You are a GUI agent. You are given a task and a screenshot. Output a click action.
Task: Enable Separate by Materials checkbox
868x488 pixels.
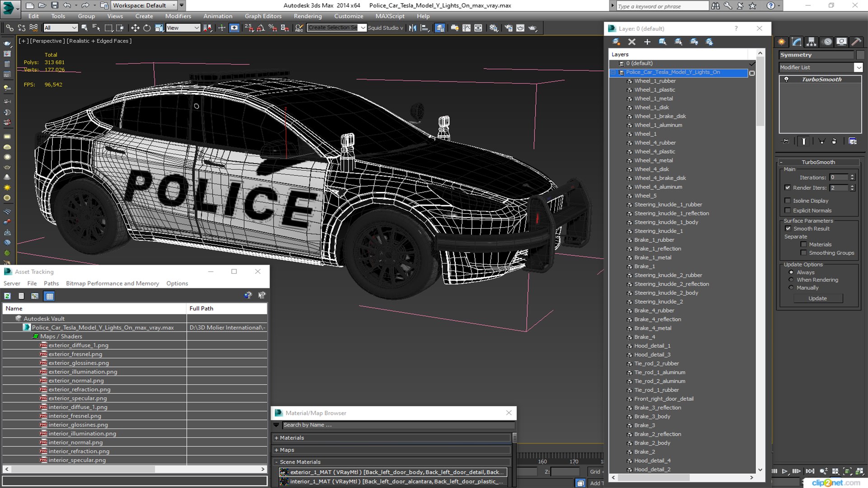(x=803, y=244)
